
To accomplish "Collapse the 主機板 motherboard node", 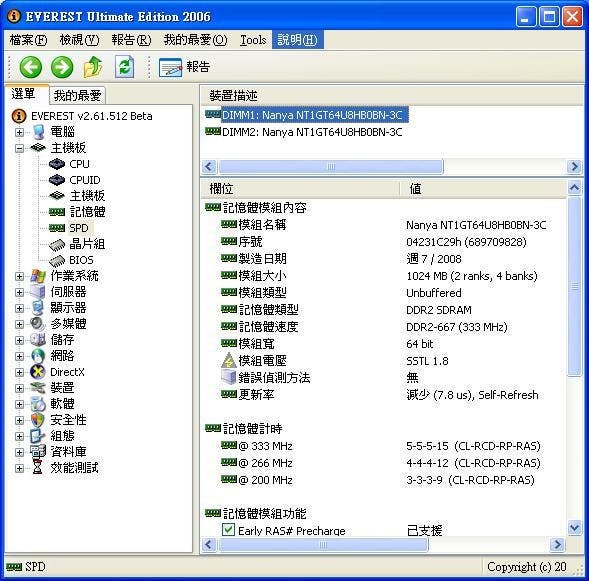I will point(19,148).
